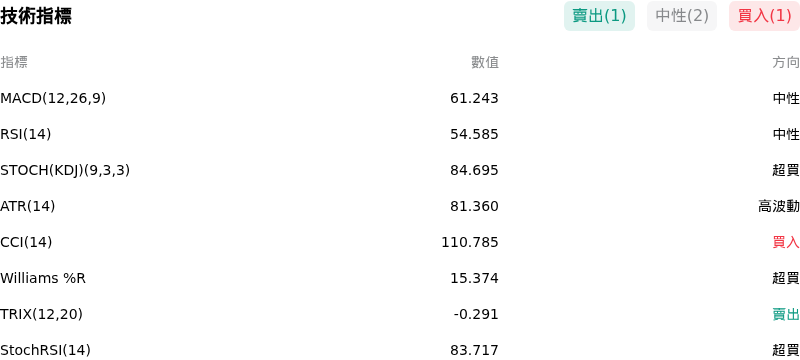Click the 技術指標 section heading
This screenshot has height=360, width=800.
point(36,16)
